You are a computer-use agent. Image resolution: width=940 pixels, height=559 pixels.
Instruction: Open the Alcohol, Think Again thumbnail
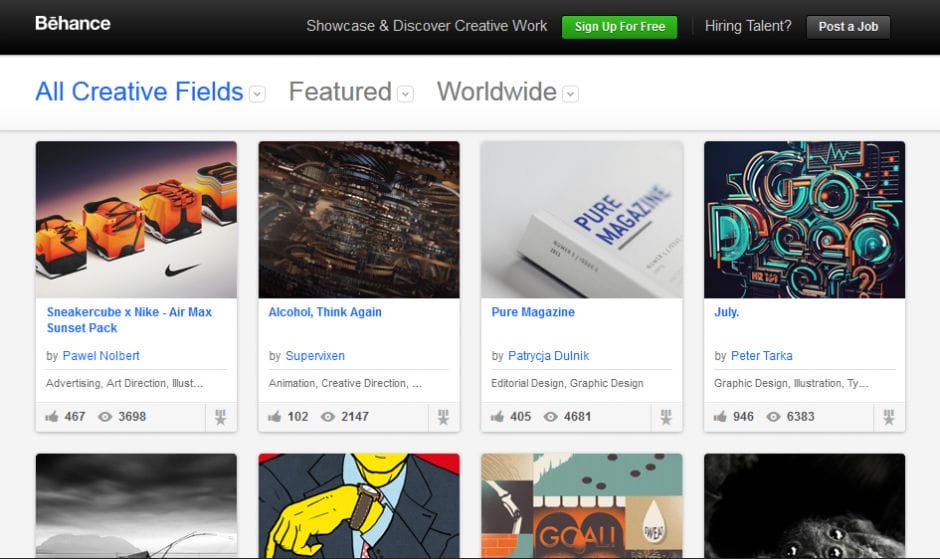[359, 220]
